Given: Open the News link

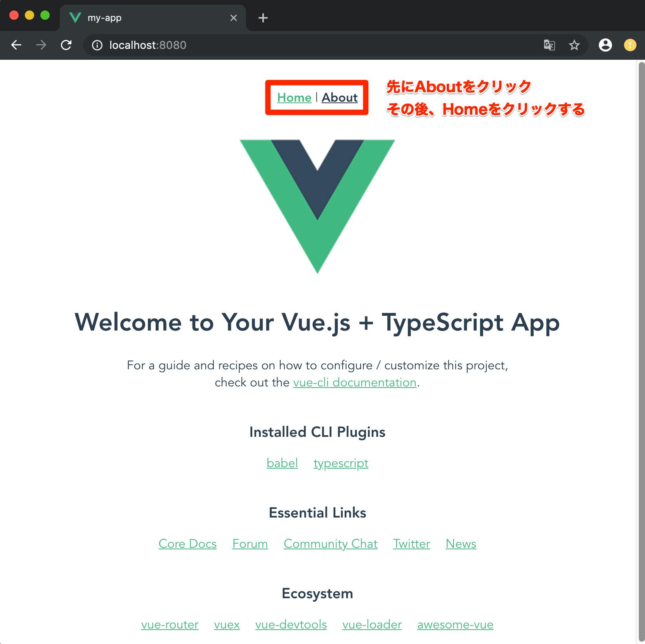Looking at the screenshot, I should [x=461, y=544].
